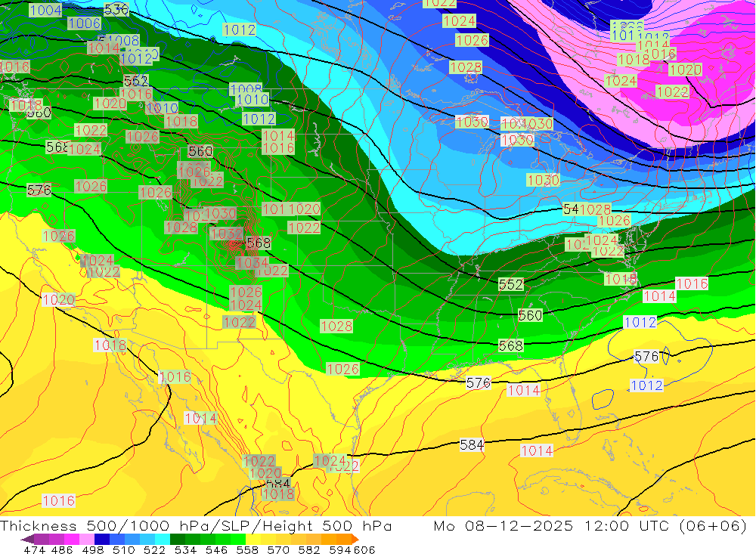The image size is (756, 554).
Task: Click the pure yellow legend swatch after green
Action: [x=253, y=539]
